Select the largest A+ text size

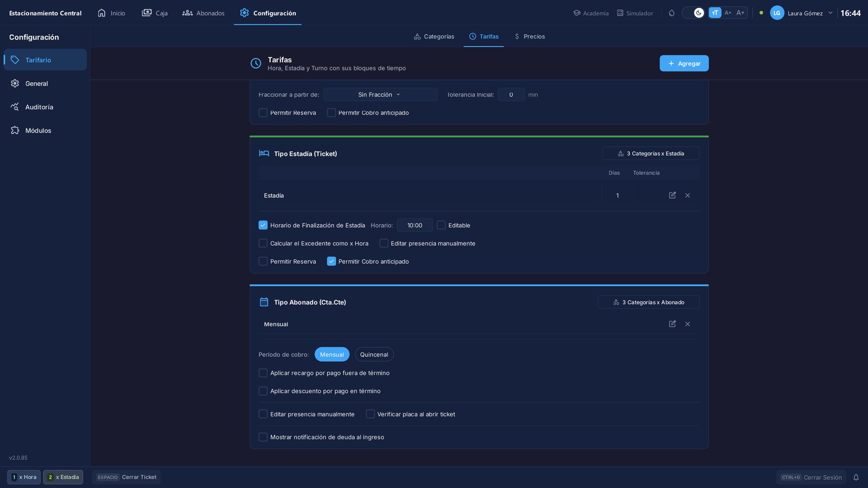741,13
